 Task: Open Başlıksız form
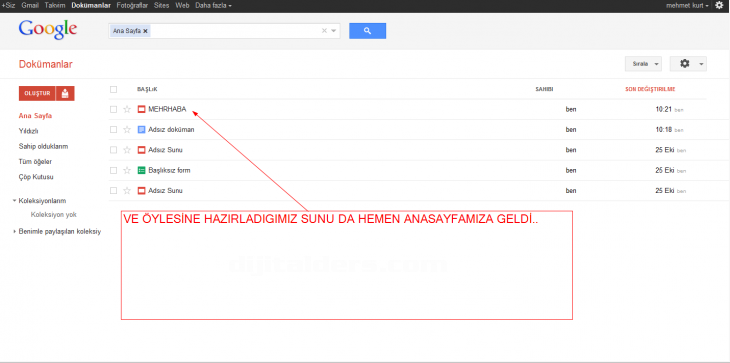[169, 170]
